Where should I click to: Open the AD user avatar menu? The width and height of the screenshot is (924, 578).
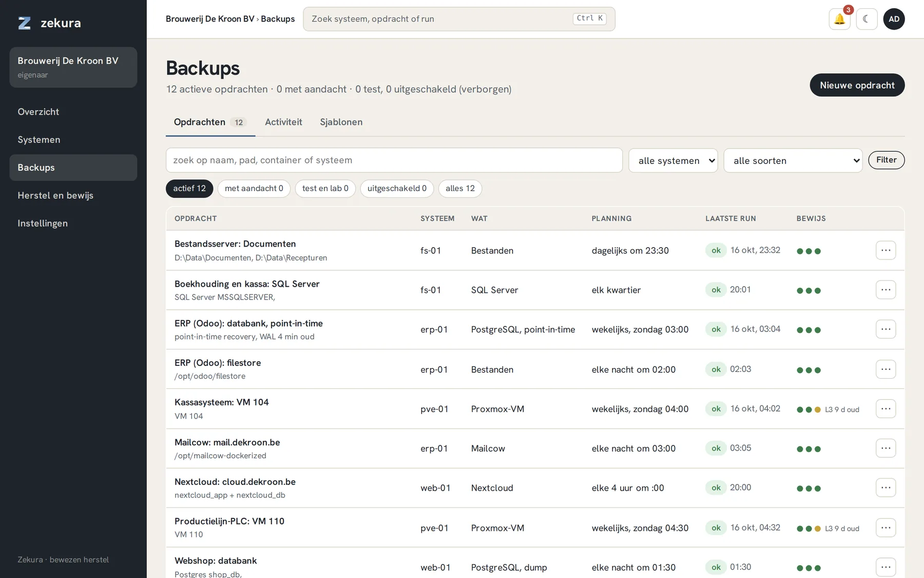coord(894,19)
